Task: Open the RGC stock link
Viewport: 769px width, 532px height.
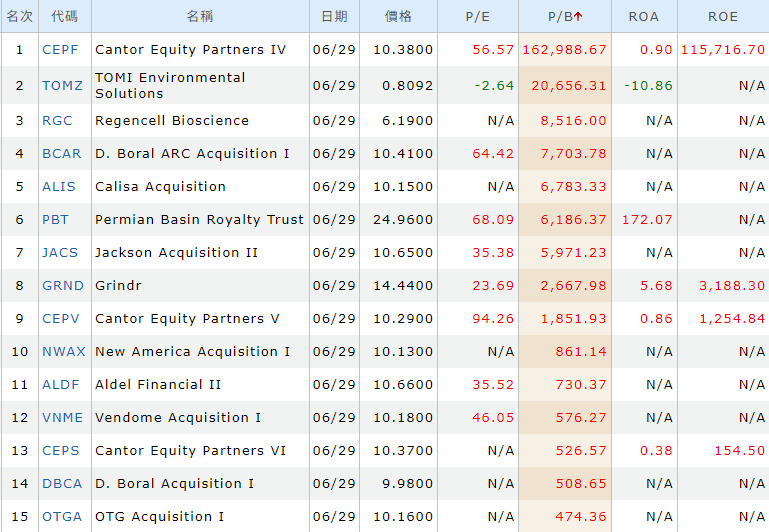Action: (x=57, y=121)
